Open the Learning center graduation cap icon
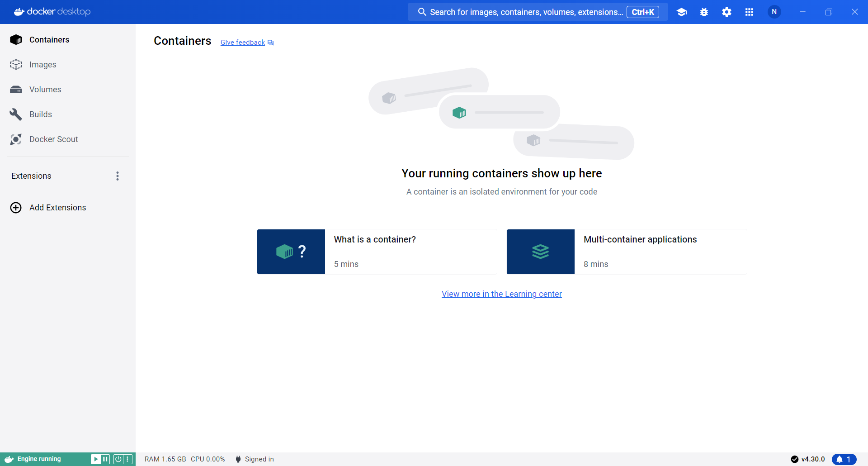The width and height of the screenshot is (868, 466). 682,12
